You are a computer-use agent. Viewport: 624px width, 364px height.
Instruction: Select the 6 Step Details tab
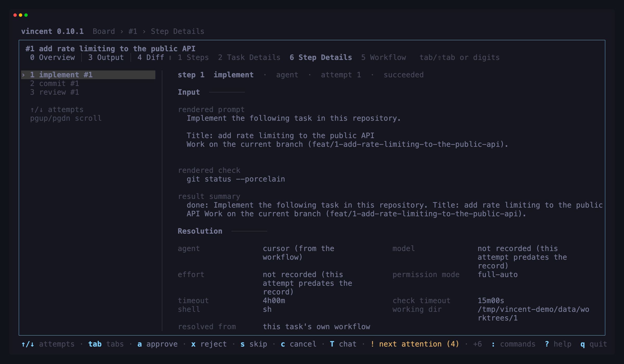(321, 57)
